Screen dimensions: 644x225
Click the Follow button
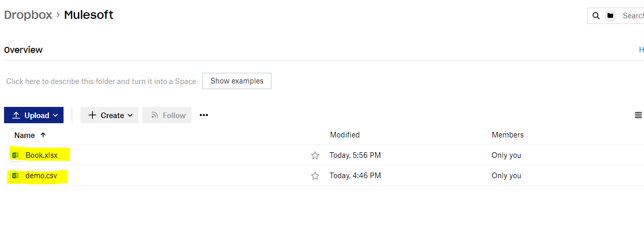[167, 115]
